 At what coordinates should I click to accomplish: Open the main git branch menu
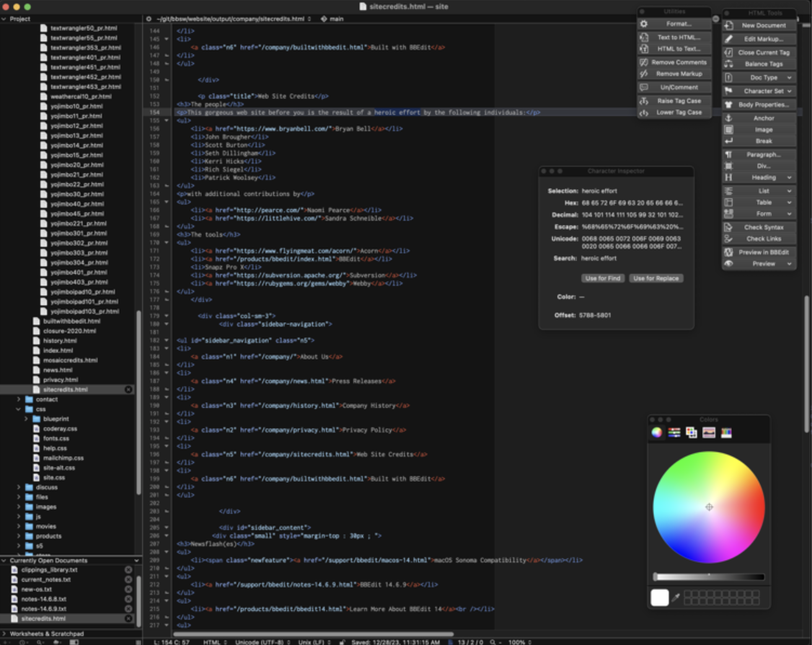tap(335, 19)
